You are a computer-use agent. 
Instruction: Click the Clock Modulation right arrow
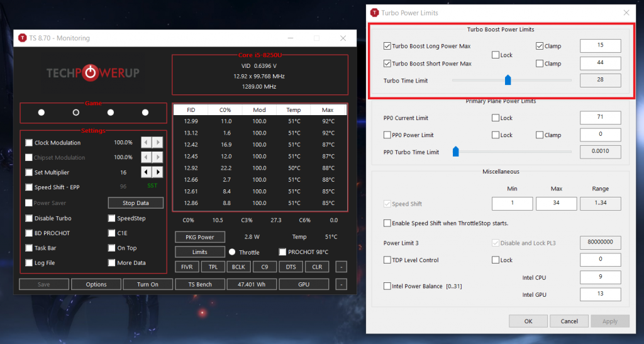coord(158,143)
